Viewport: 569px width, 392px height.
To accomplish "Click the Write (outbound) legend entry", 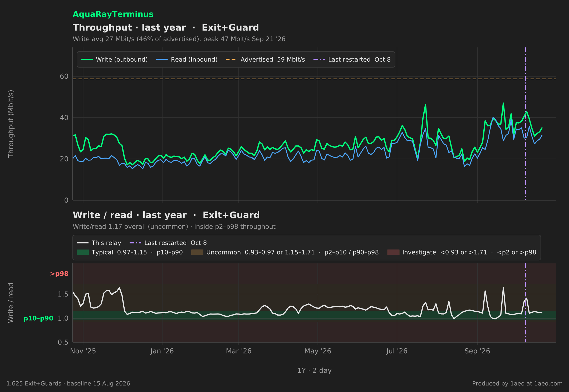I will (x=114, y=60).
